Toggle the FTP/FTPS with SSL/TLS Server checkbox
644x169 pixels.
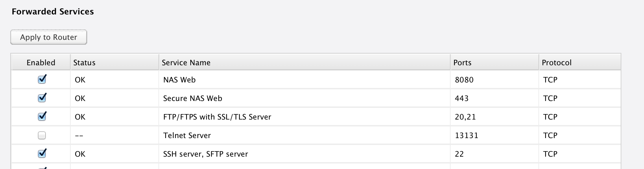click(x=42, y=116)
